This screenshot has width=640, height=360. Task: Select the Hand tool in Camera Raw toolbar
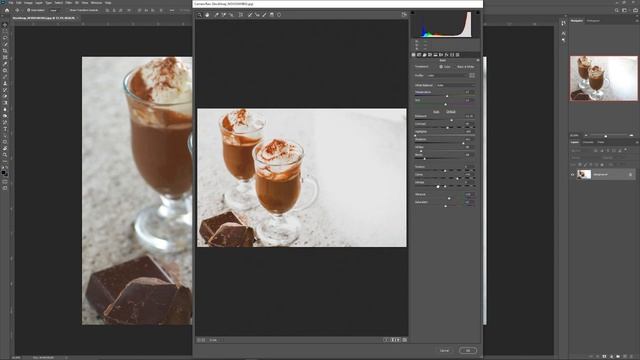tap(207, 15)
